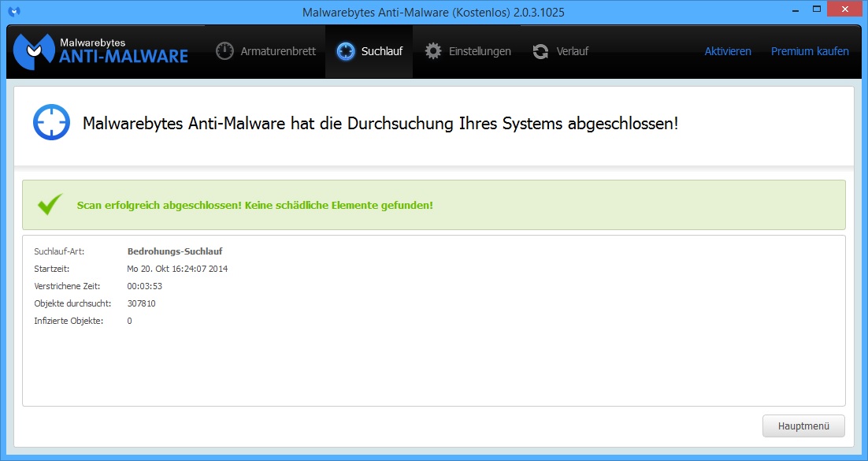Click the Suchlauf crosshair icon
The image size is (868, 461).
coord(346,51)
